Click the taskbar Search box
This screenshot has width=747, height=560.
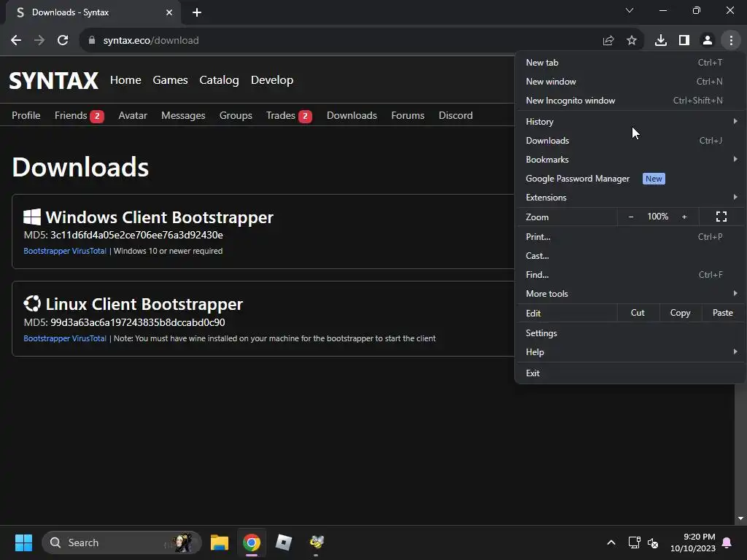click(x=122, y=542)
